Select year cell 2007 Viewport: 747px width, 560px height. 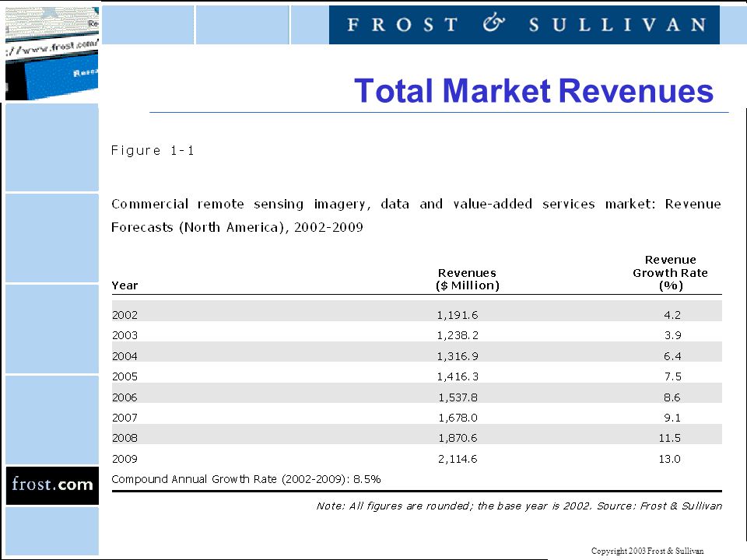(124, 418)
